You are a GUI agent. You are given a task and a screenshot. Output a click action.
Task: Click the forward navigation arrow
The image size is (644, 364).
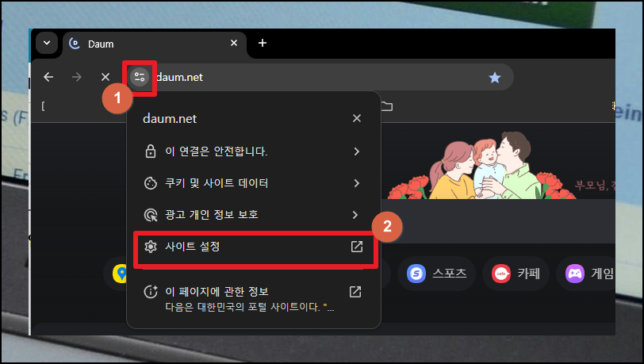[x=77, y=77]
